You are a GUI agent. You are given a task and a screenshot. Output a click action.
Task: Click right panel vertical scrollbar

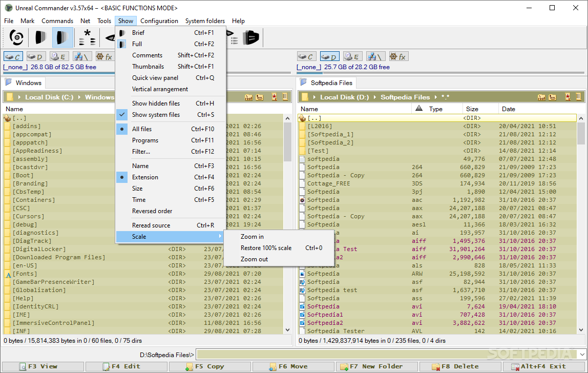581,224
